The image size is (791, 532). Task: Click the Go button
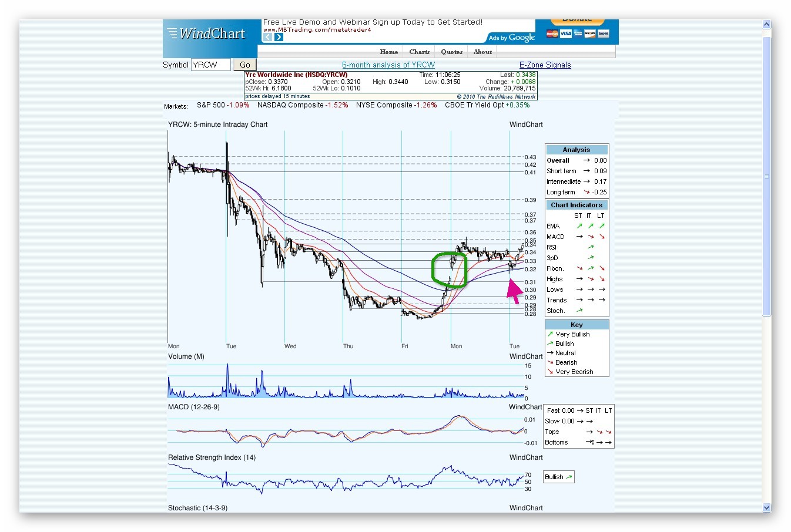[244, 65]
